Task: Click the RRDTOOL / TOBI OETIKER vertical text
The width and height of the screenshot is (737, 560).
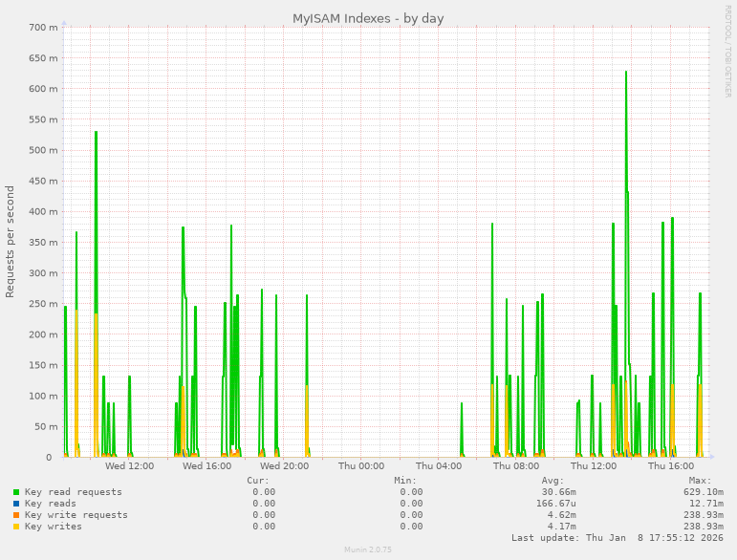Action: [x=727, y=52]
